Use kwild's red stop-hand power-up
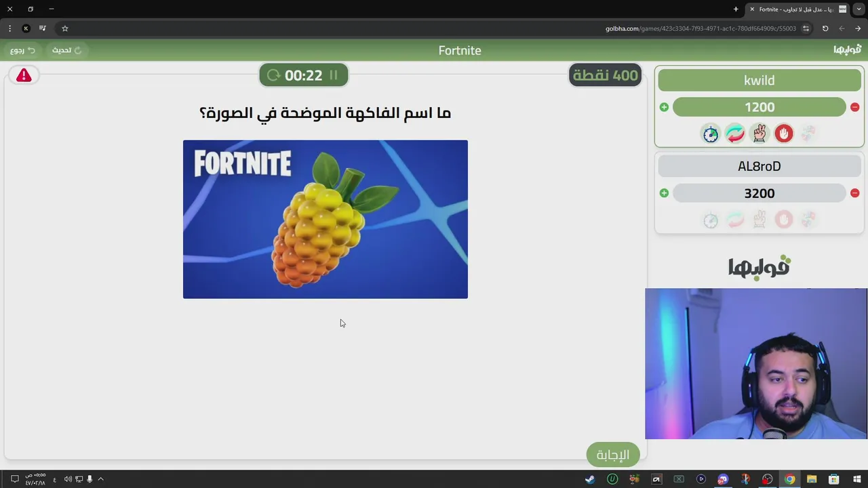Screen dimensions: 868x488 tap(784, 134)
